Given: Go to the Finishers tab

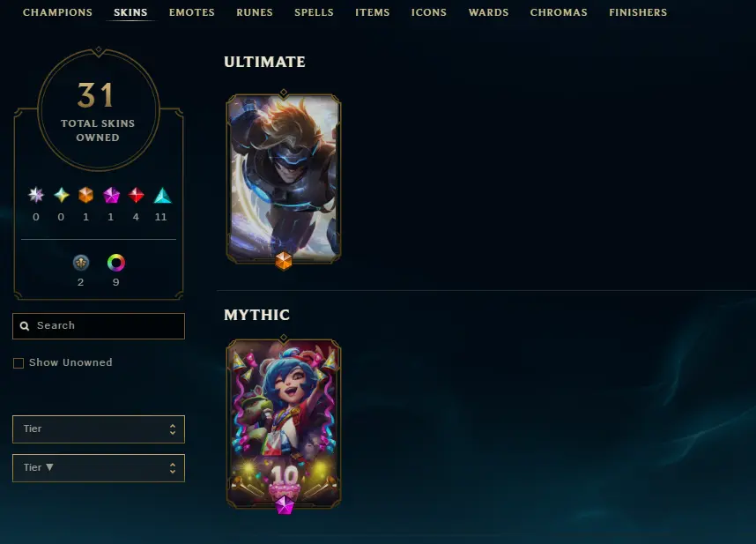Looking at the screenshot, I should click(638, 12).
